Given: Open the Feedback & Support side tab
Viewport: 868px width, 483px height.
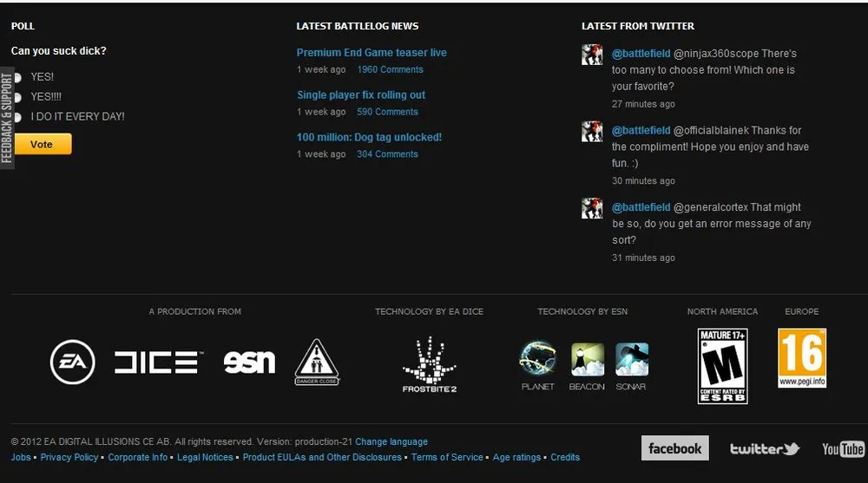Looking at the screenshot, I should pyautogui.click(x=7, y=119).
